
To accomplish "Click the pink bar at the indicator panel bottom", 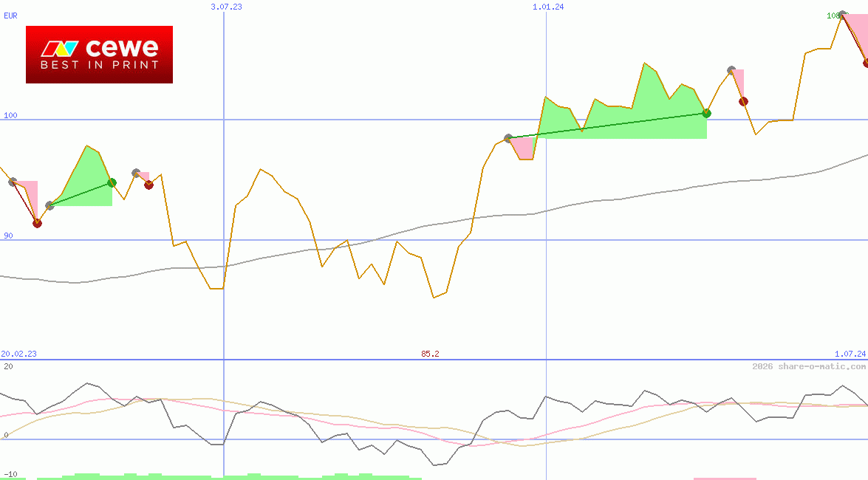I will 725,478.
